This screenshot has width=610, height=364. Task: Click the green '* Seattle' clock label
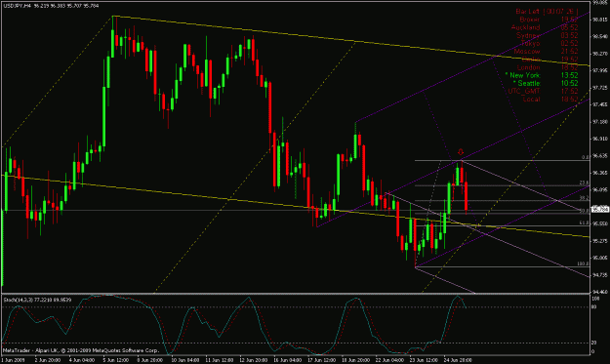pyautogui.click(x=526, y=84)
